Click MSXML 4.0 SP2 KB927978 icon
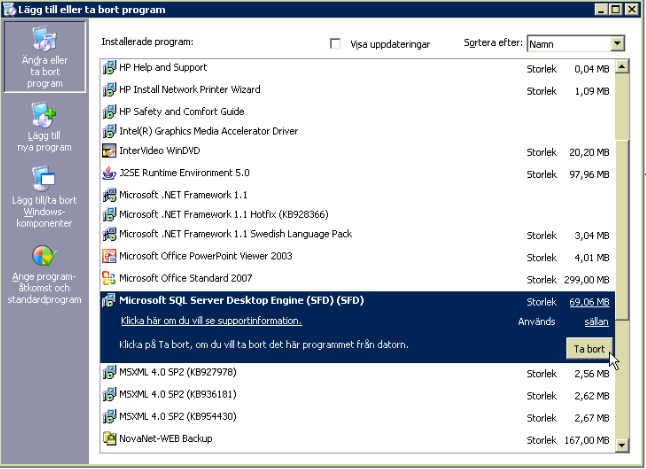This screenshot has width=646, height=469. (109, 372)
